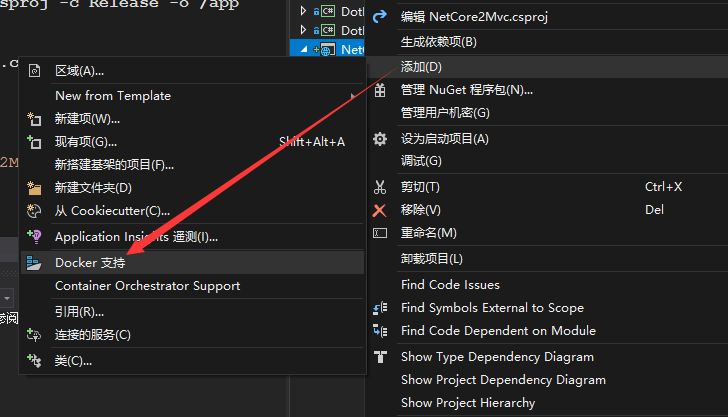
Task: Select 编辑 NetCore2Mvc.csproj entry
Action: coord(548,17)
